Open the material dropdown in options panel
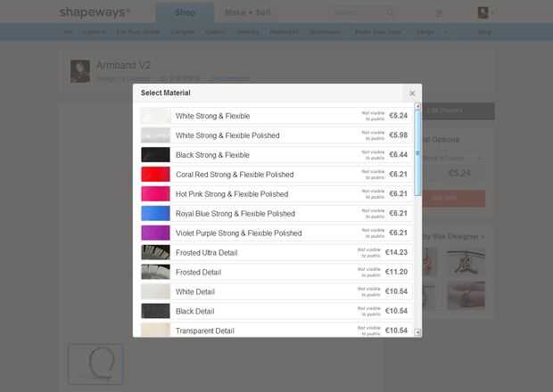The height and width of the screenshot is (392, 553). coord(453,159)
